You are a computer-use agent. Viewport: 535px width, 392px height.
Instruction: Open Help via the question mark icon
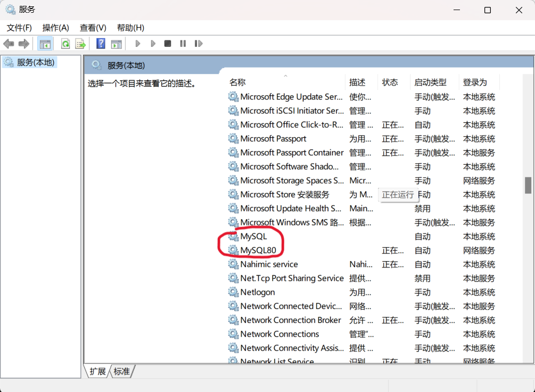tap(101, 44)
